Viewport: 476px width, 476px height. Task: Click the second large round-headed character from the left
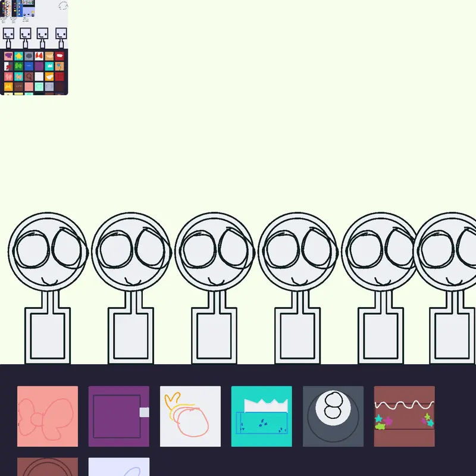[x=131, y=288]
